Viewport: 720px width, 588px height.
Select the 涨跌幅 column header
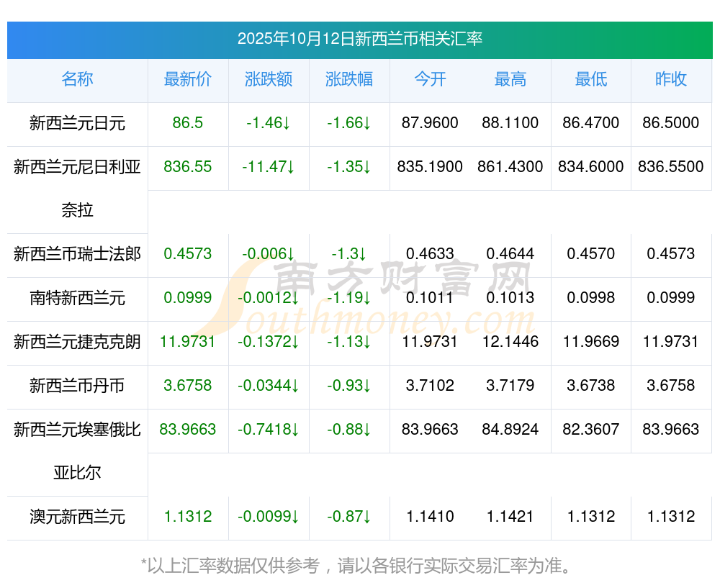click(x=349, y=80)
